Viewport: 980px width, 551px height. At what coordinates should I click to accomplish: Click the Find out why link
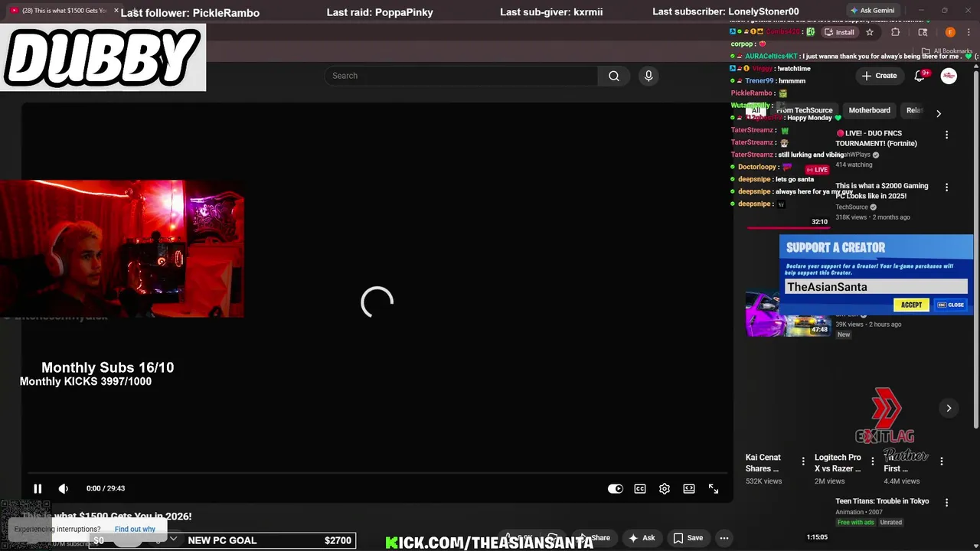tap(135, 529)
